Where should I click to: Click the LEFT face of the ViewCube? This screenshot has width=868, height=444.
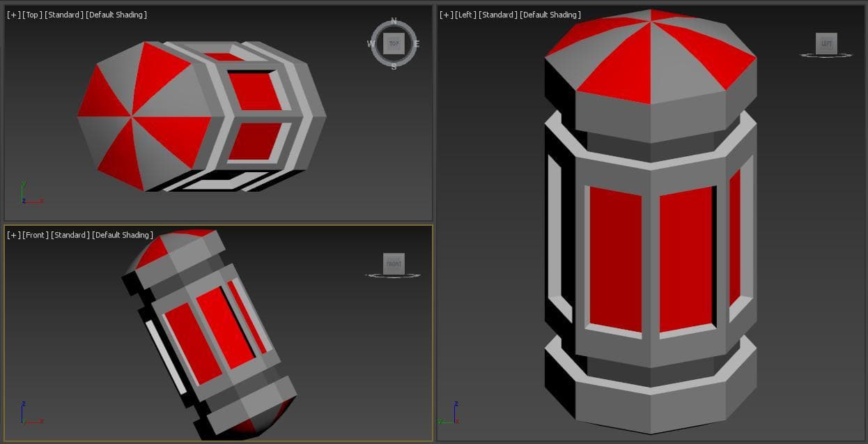tap(826, 43)
